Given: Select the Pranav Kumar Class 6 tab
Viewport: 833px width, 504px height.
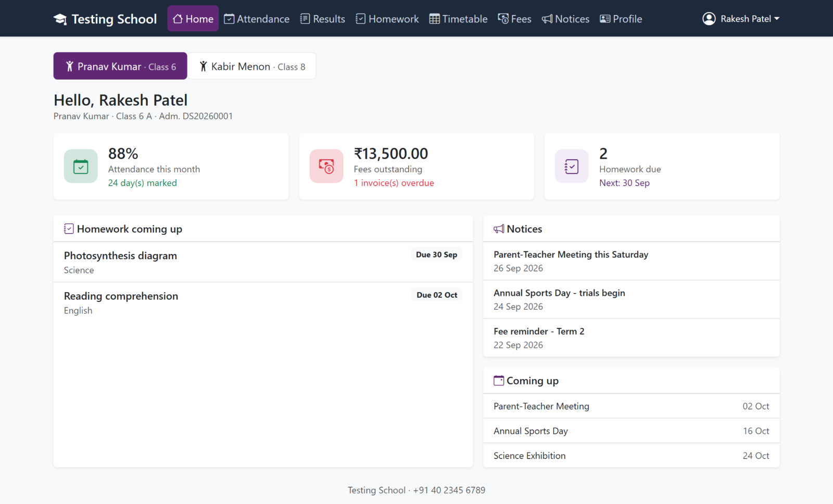Looking at the screenshot, I should pyautogui.click(x=120, y=66).
